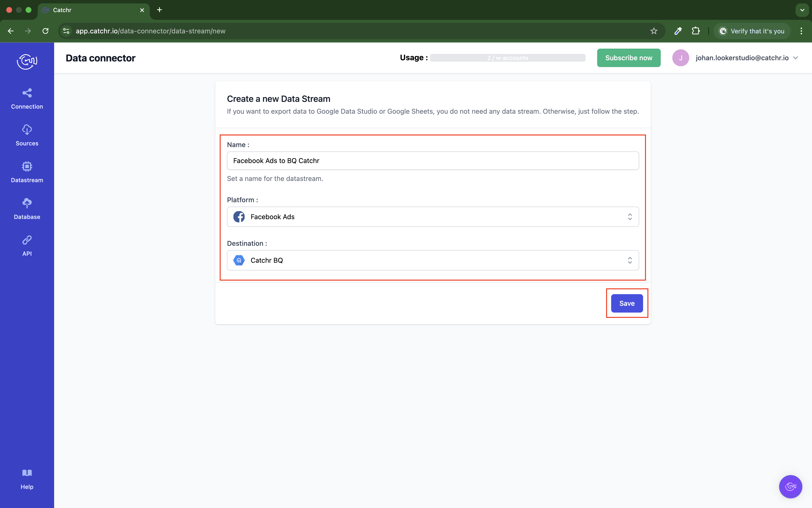Click the Usage accounts progress bar
Image resolution: width=812 pixels, height=508 pixels.
(x=507, y=58)
